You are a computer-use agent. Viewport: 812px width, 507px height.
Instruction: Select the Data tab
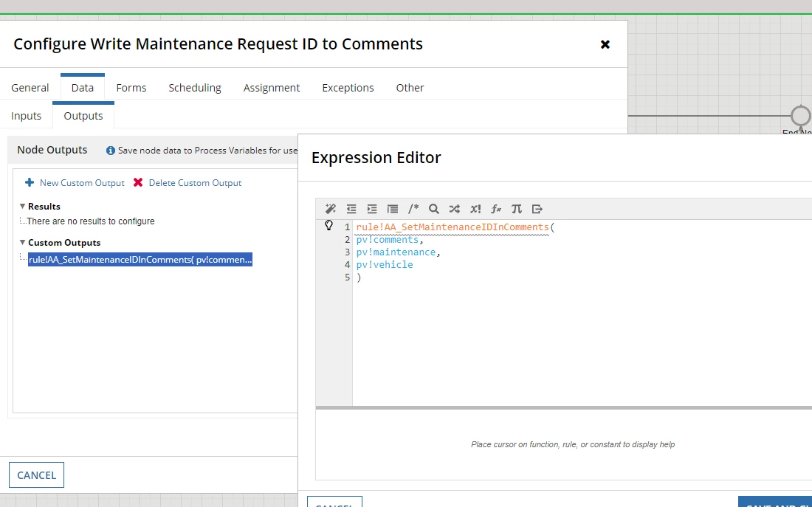[83, 88]
